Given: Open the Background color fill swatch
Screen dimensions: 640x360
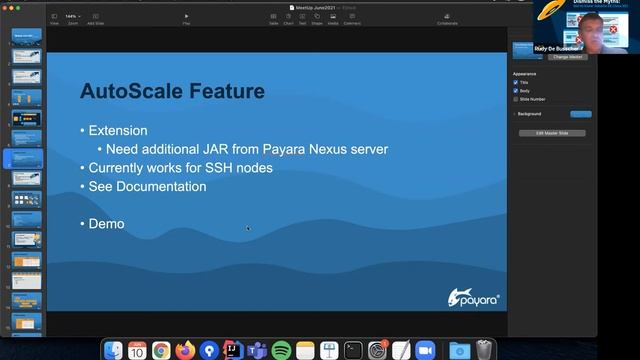Looking at the screenshot, I should [x=581, y=114].
